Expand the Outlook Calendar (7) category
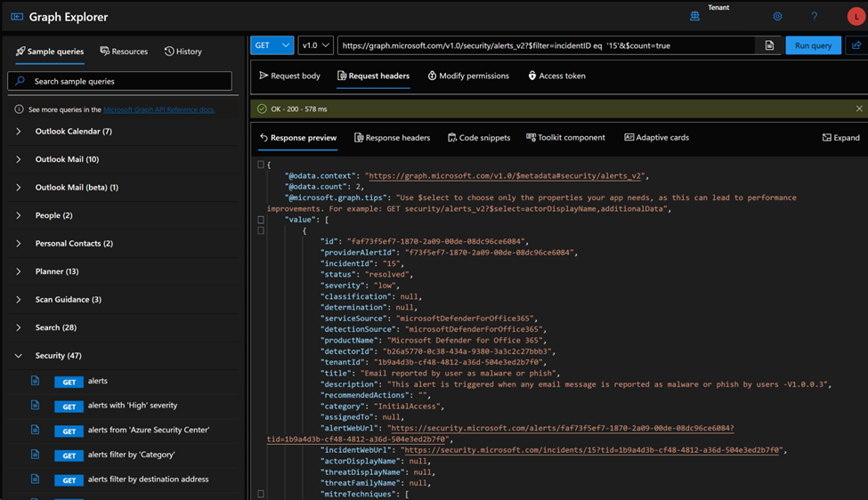This screenshot has height=500, width=868. (x=19, y=132)
